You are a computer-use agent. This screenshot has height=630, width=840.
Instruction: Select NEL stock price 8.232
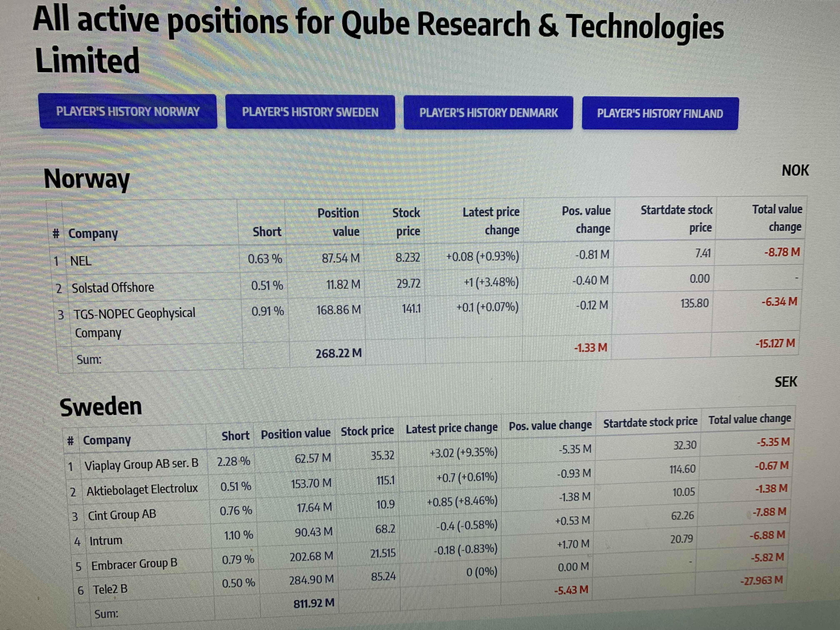(407, 257)
